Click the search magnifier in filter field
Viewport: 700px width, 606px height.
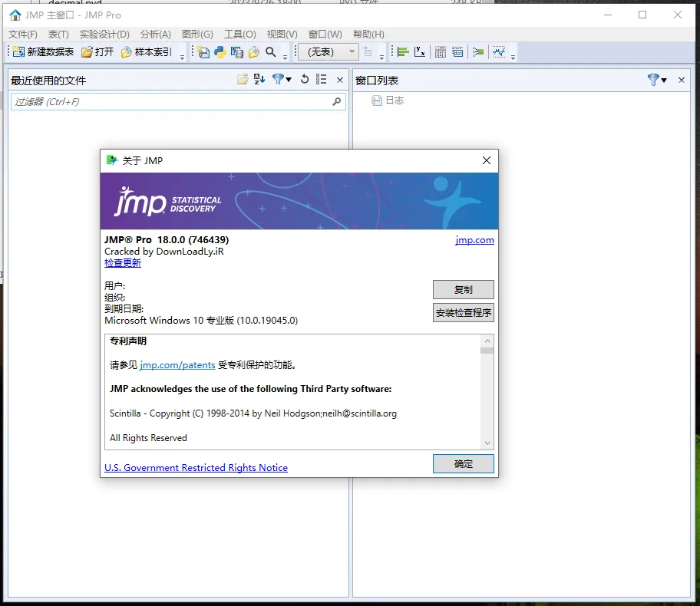click(337, 102)
